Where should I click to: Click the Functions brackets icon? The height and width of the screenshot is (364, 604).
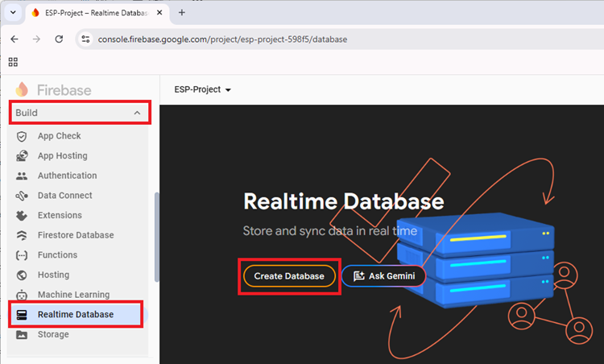[22, 255]
